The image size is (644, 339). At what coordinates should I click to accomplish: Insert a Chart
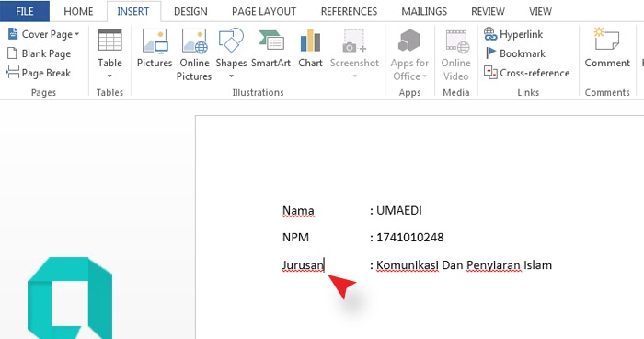(x=311, y=49)
